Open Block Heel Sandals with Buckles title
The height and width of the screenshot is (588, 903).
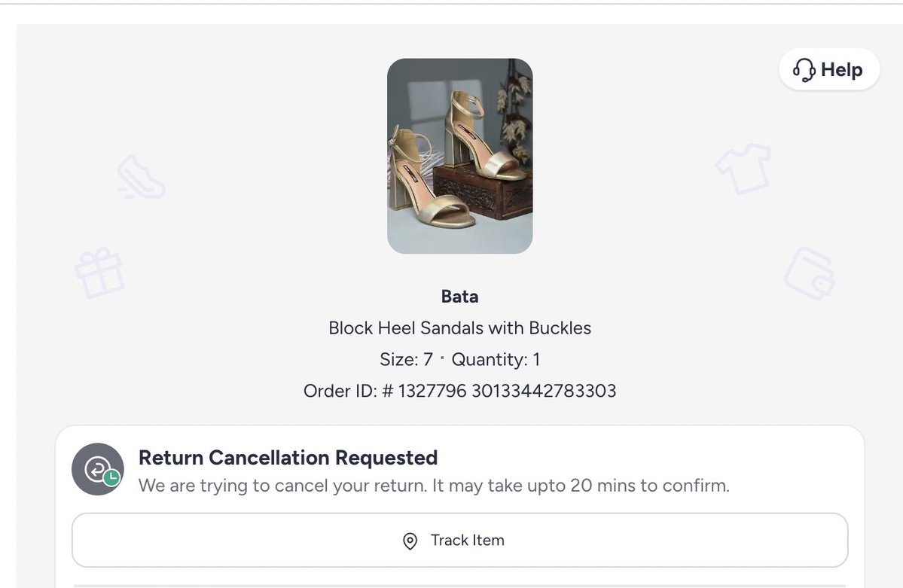tap(459, 328)
